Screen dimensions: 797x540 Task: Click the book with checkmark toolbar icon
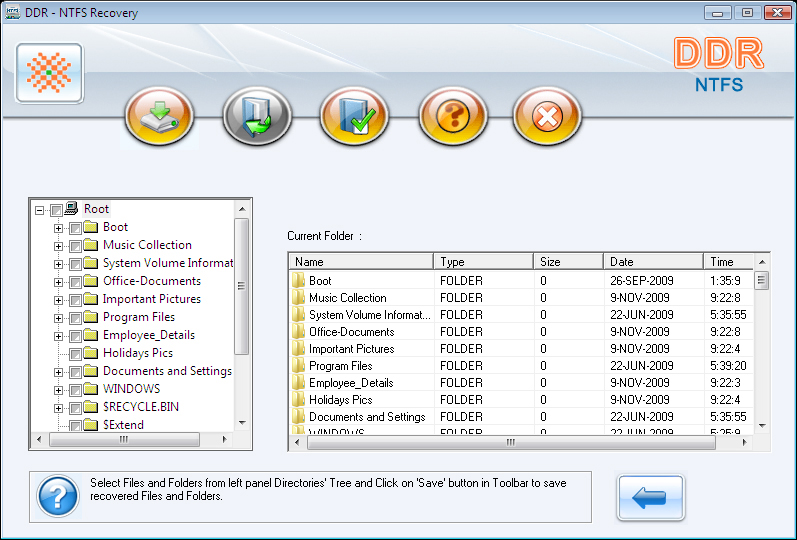pyautogui.click(x=354, y=116)
